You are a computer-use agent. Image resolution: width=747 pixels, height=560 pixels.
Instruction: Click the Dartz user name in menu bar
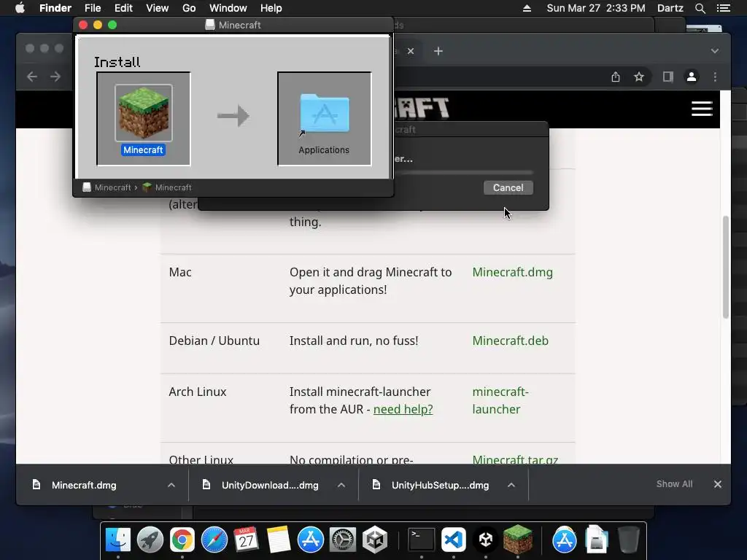click(670, 8)
